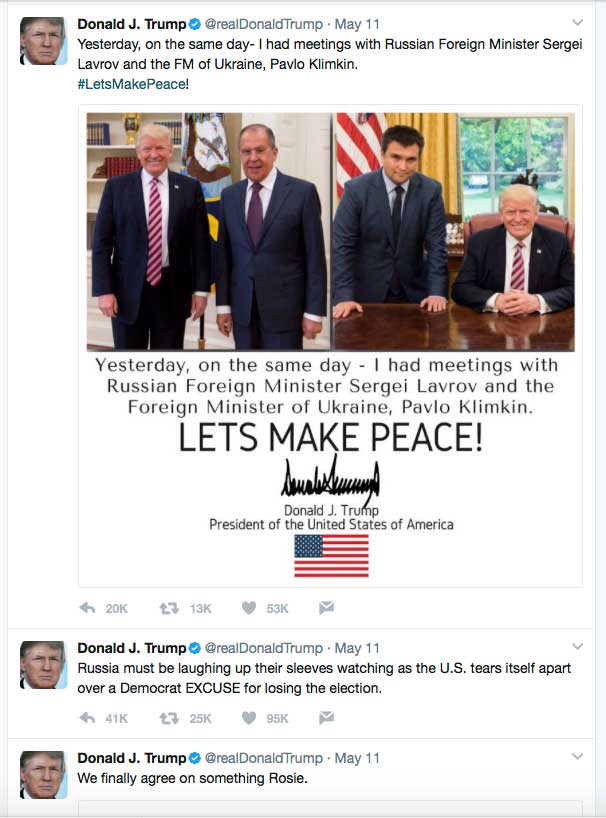Message the Russia laughing tweet via envelope icon

326,718
